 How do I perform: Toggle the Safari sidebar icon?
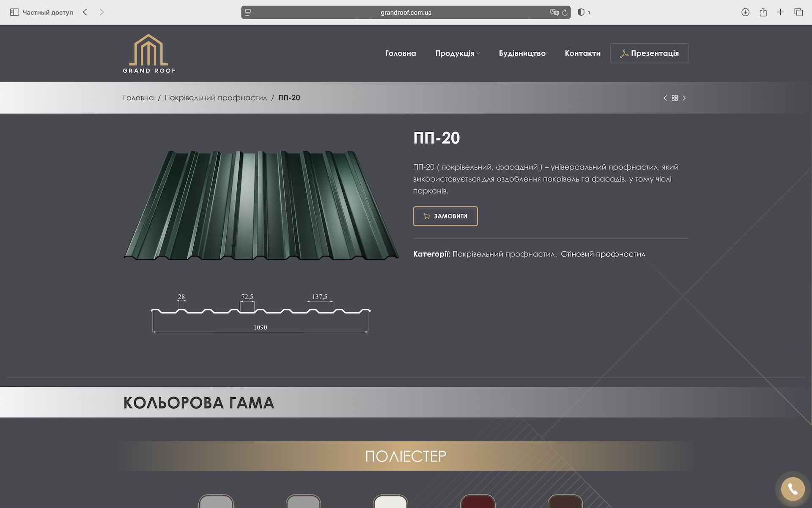14,12
